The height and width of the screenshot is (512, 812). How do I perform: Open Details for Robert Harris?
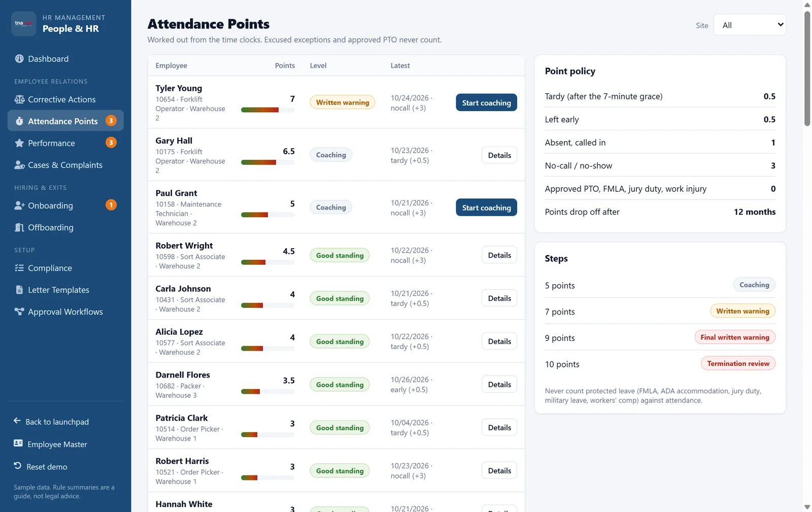click(499, 471)
